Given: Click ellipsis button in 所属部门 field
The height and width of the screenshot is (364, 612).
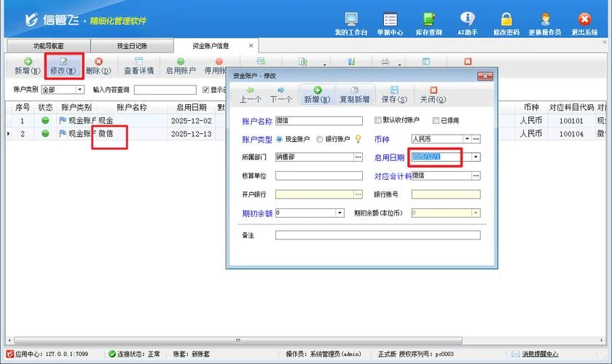Looking at the screenshot, I should pyautogui.click(x=358, y=157).
